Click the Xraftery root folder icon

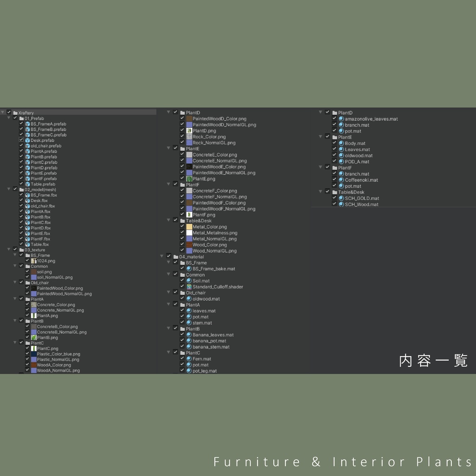coord(15,112)
